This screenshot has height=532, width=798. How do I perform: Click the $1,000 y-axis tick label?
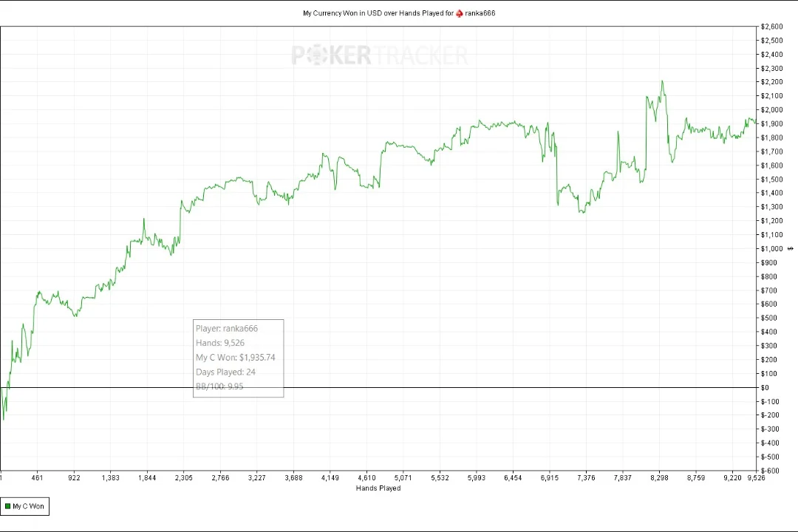[771, 249]
